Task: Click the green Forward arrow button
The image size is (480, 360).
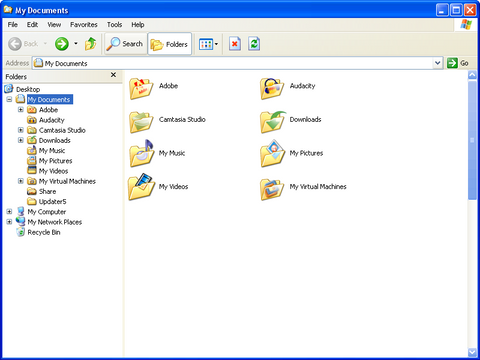Action: (x=62, y=44)
